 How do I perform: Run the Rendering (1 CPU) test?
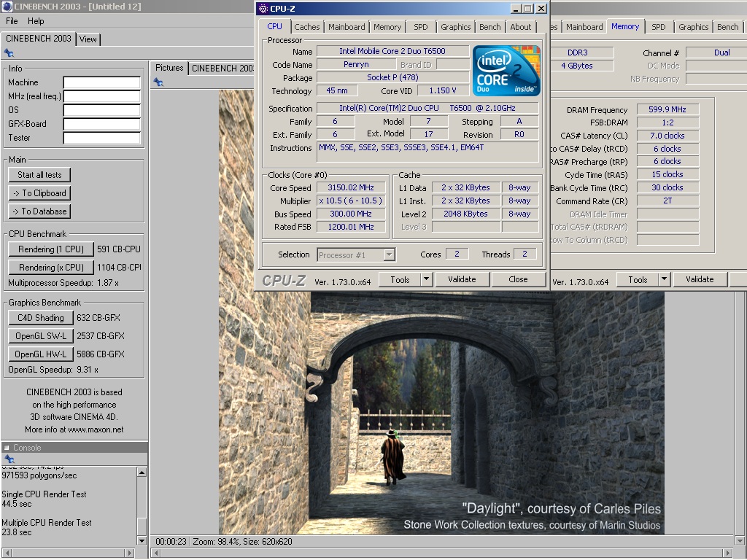pyautogui.click(x=51, y=249)
